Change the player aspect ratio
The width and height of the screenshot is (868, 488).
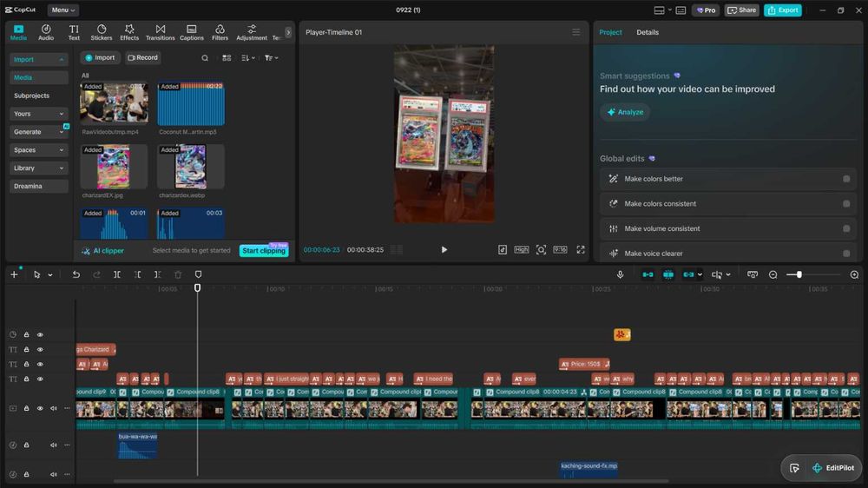(560, 250)
